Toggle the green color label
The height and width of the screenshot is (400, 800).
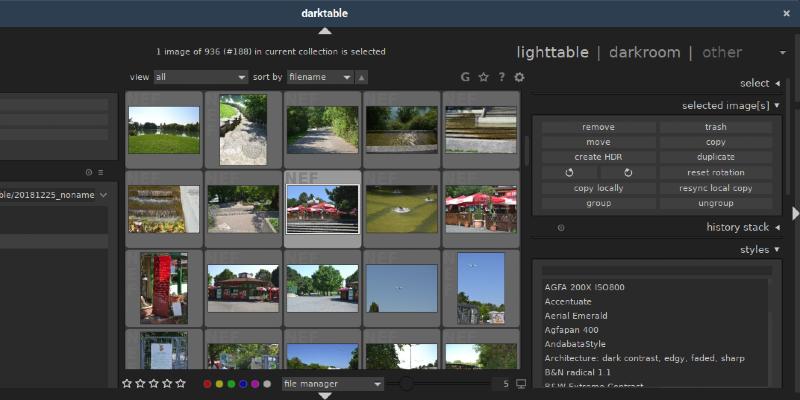point(231,384)
